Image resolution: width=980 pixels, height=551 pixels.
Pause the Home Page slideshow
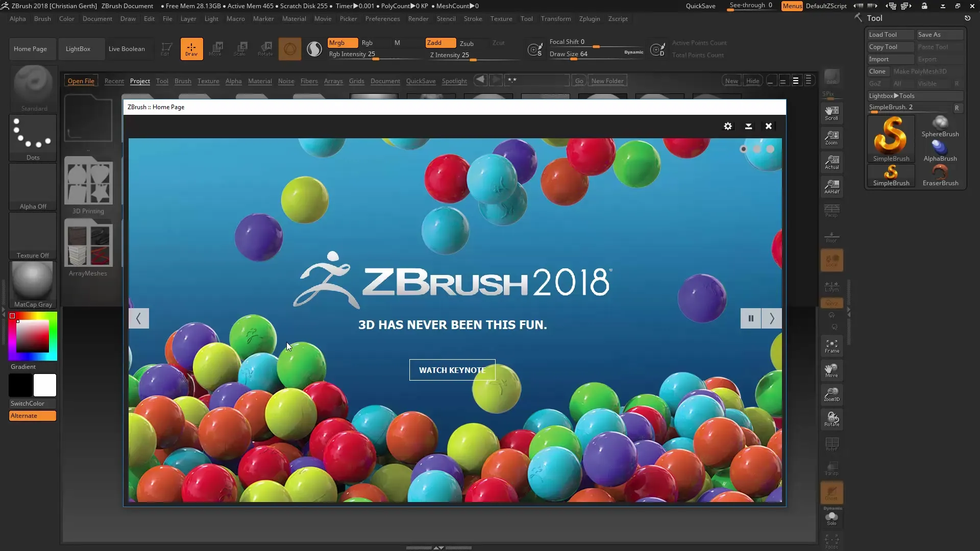point(751,318)
